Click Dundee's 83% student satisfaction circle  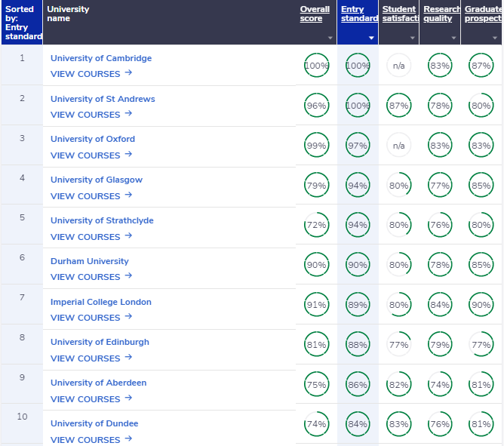coord(399,424)
